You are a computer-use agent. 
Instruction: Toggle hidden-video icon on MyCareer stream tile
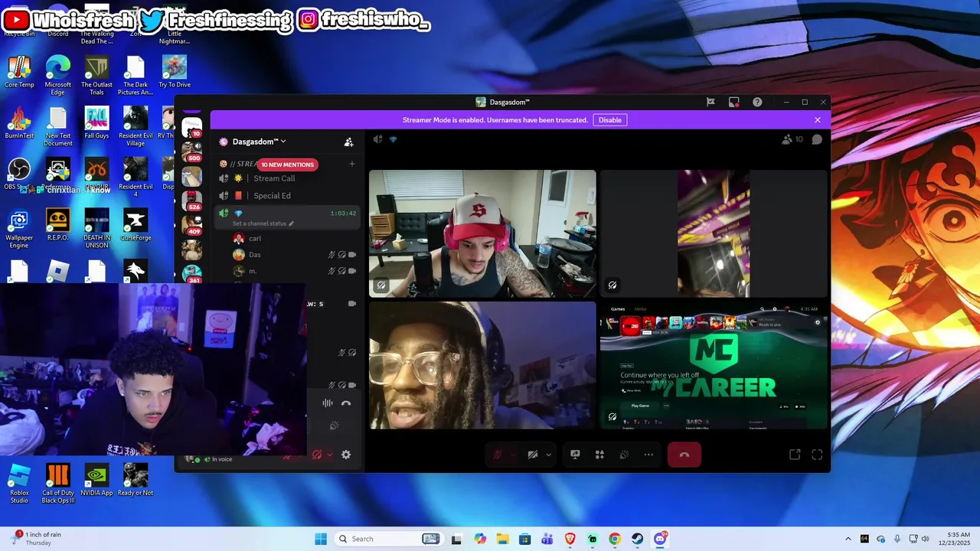point(612,417)
